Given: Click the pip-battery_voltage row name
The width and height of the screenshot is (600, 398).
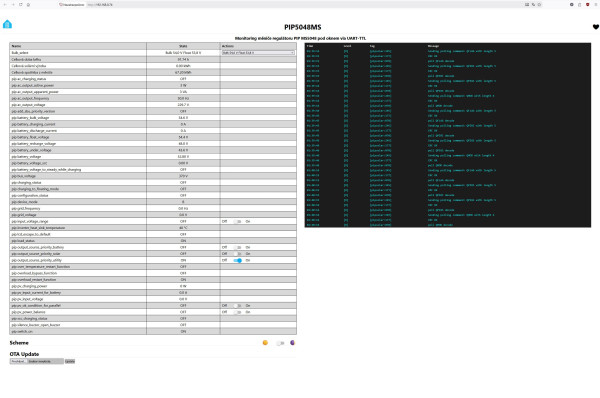Looking at the screenshot, I should point(26,157).
